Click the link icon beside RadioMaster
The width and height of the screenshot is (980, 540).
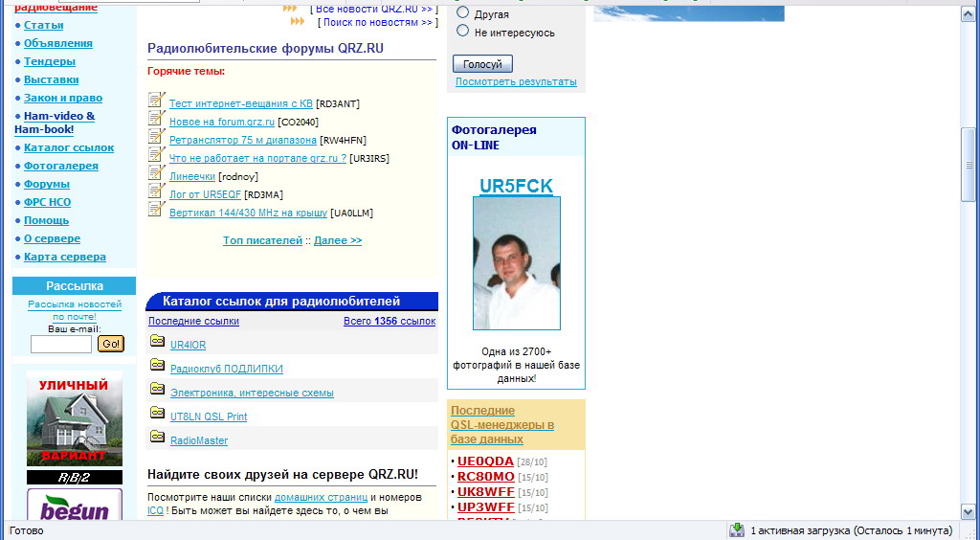coord(158,437)
